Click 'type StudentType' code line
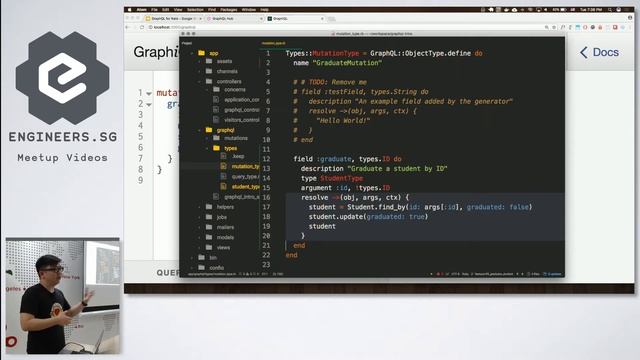Screen dimensions: 640x360 point(332,178)
